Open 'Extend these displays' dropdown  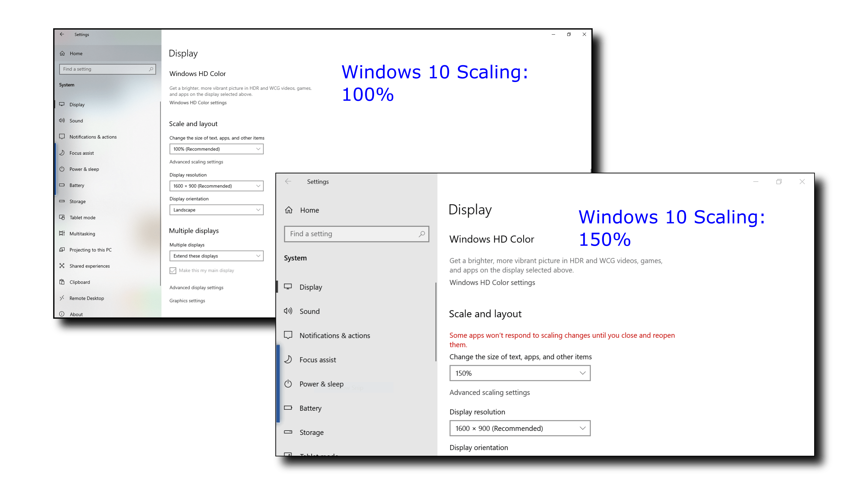click(x=216, y=256)
